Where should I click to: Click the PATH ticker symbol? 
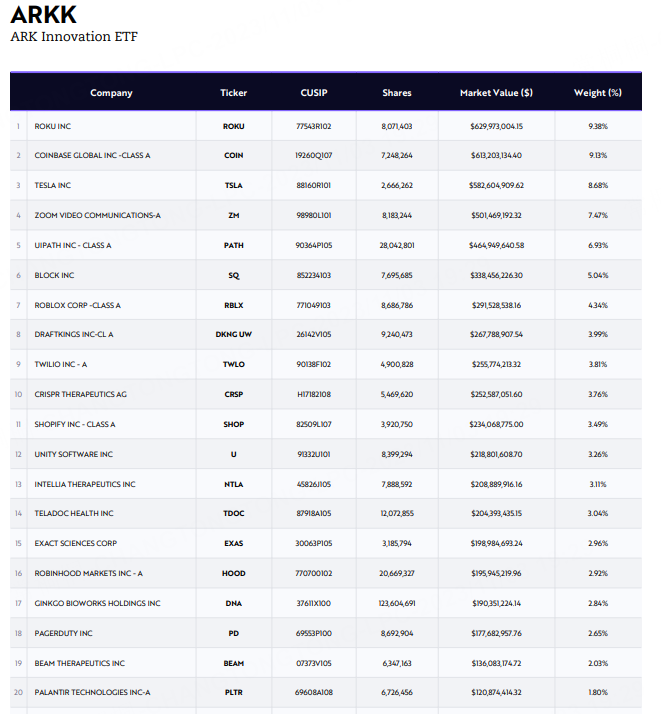(234, 245)
